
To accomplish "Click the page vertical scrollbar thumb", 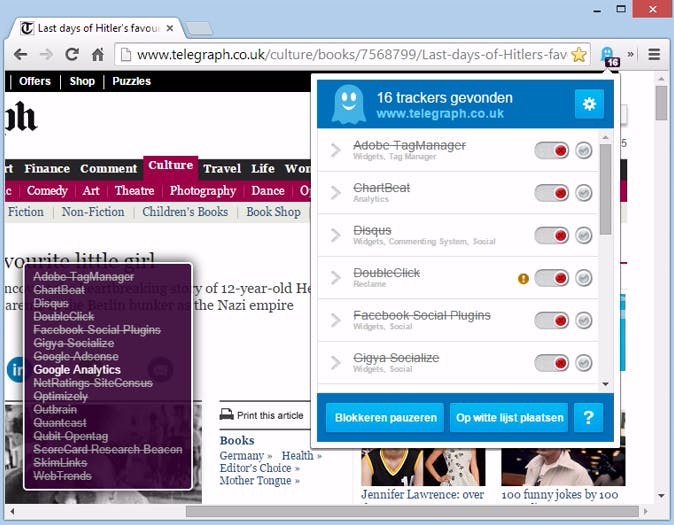I will (x=661, y=103).
